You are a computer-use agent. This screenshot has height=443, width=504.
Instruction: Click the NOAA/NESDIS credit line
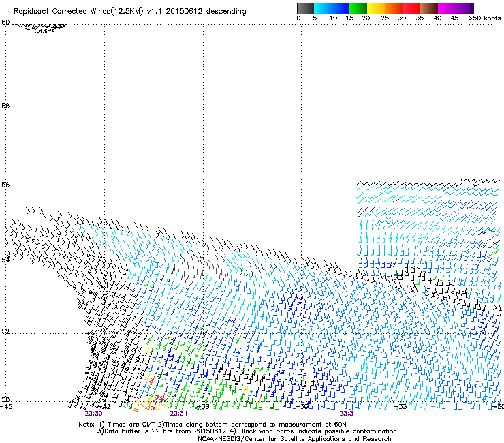click(x=294, y=439)
